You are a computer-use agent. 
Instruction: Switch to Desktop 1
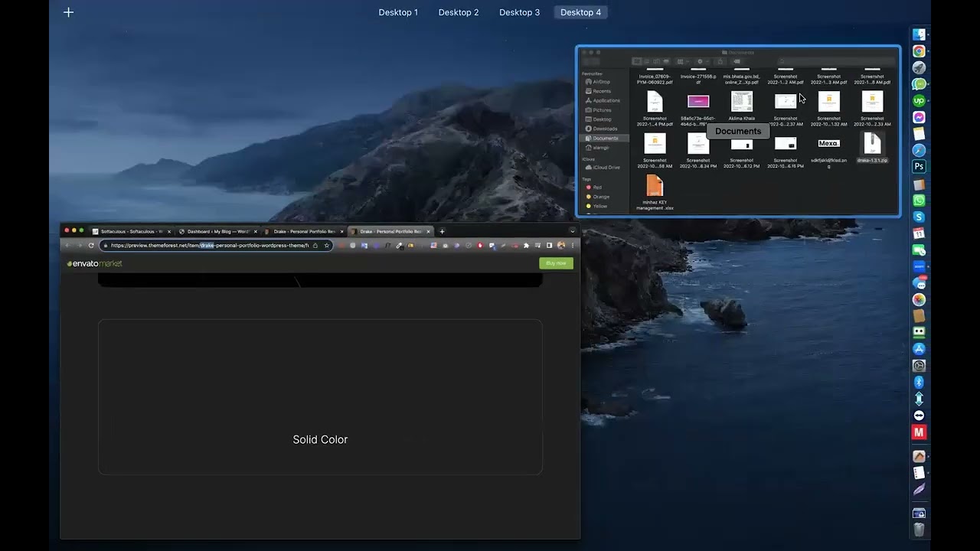click(398, 12)
